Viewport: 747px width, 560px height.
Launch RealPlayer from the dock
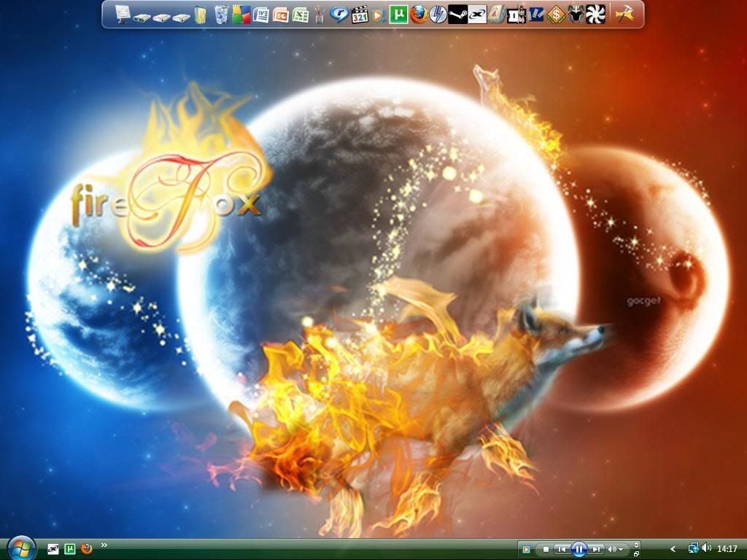[x=339, y=15]
